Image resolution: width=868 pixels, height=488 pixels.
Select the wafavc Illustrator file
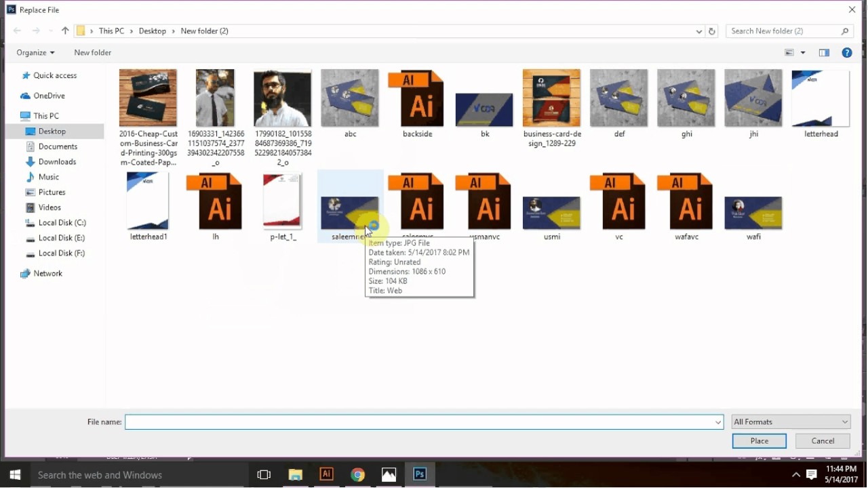[x=686, y=207]
